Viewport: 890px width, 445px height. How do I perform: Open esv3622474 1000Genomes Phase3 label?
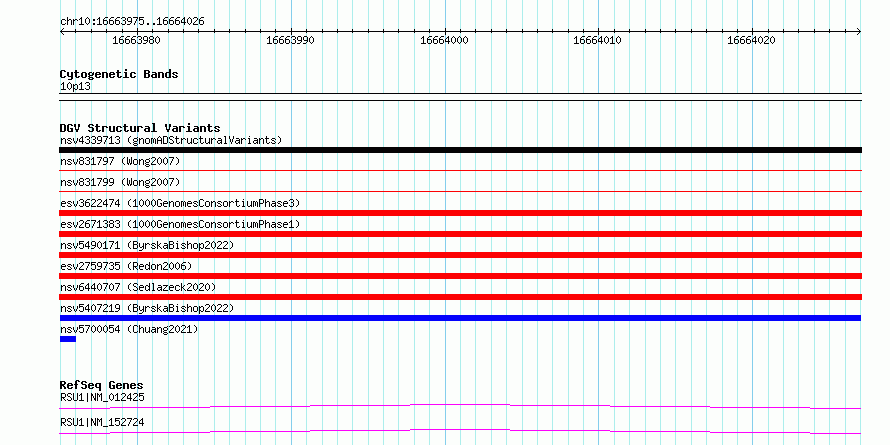[180, 203]
